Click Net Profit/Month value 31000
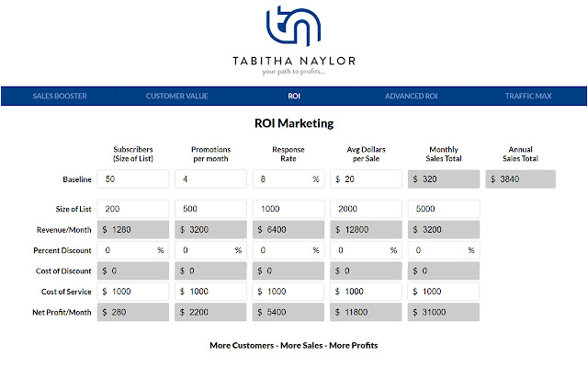588x368 pixels. 444,312
